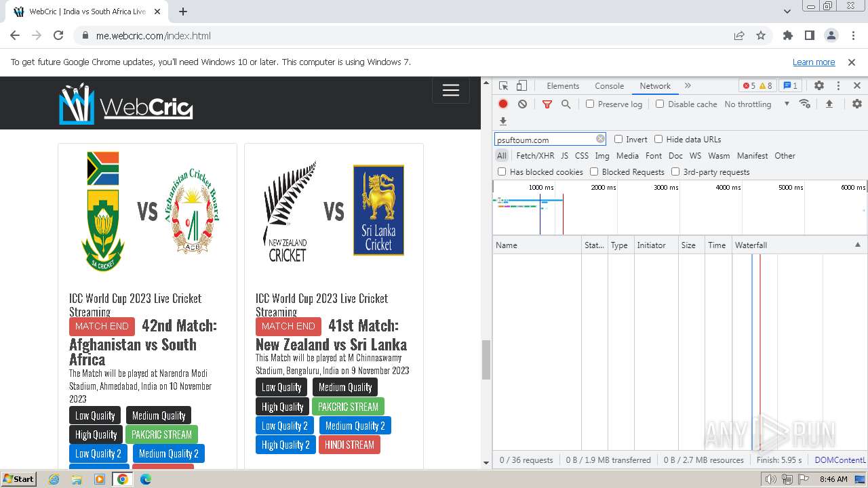Image resolution: width=868 pixels, height=488 pixels.
Task: Stop recording network log (red dot)
Action: pos(503,104)
